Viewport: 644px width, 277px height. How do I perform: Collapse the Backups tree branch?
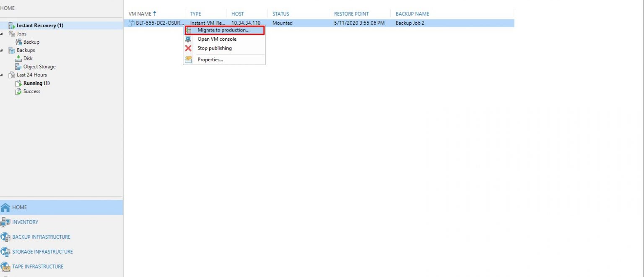3,50
